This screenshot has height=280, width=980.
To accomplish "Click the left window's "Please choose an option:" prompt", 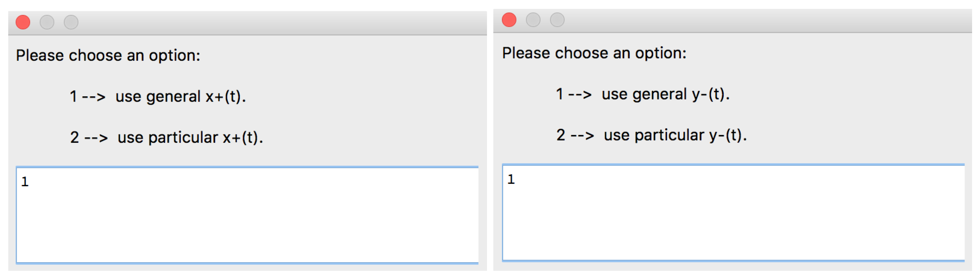I will pos(108,56).
